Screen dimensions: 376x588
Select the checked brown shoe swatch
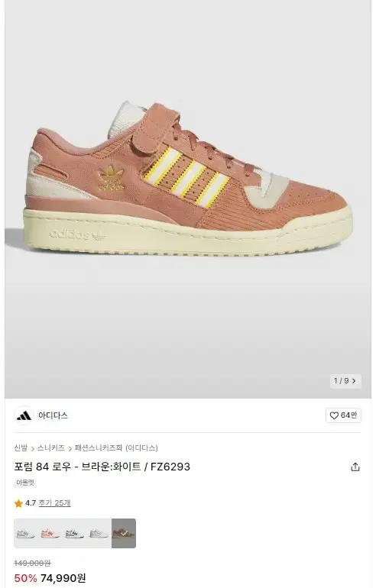point(124,533)
